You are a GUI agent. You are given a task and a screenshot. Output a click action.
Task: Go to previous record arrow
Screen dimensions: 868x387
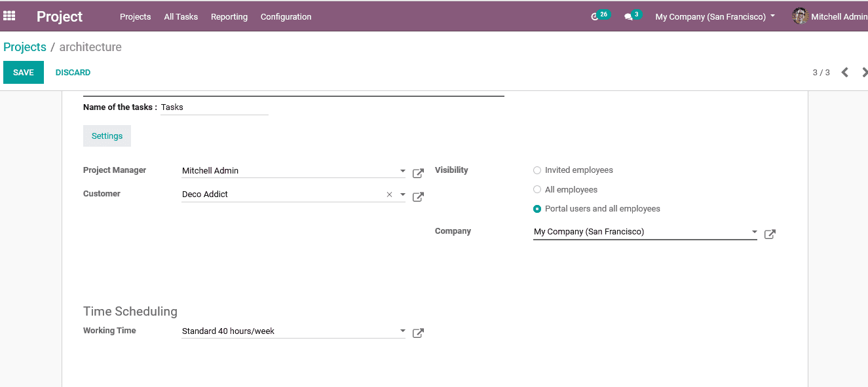845,72
